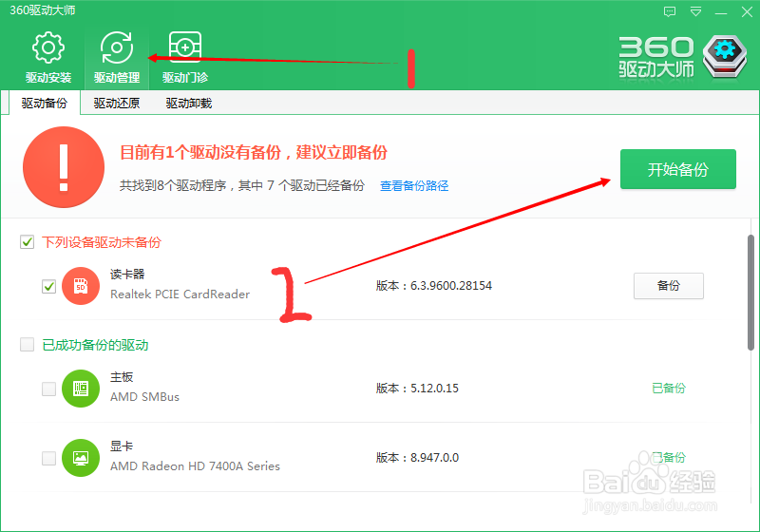Viewport: 760px width, 532px height.
Task: Click the 读卡器 SD card icon
Action: [x=81, y=286]
